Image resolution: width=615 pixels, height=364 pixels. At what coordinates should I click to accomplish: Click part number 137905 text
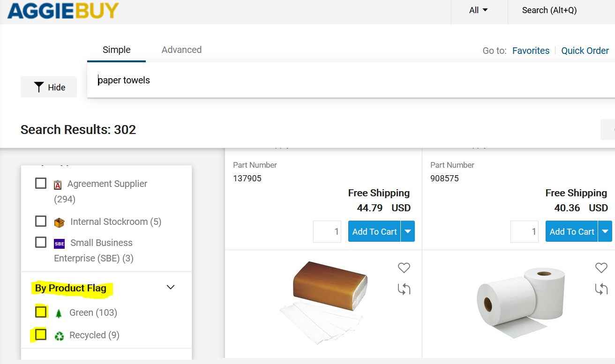[x=247, y=178]
